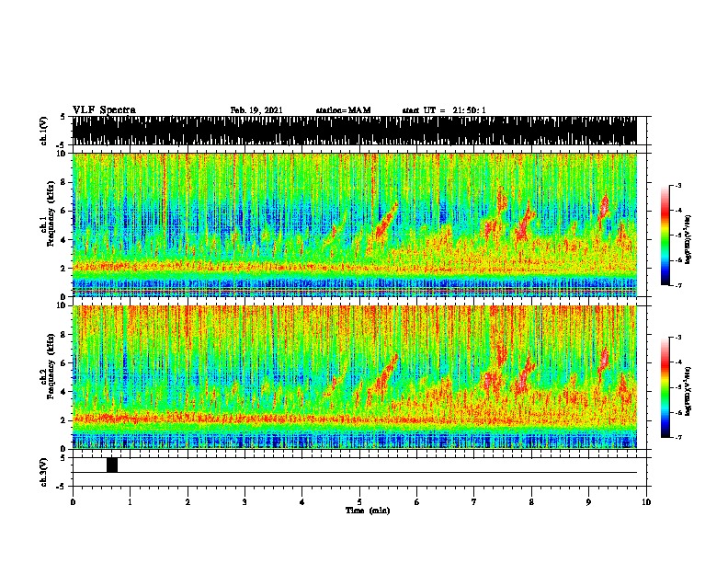Click the ch.2 frequency tick label '6'
The width and height of the screenshot is (728, 563).
coord(64,363)
